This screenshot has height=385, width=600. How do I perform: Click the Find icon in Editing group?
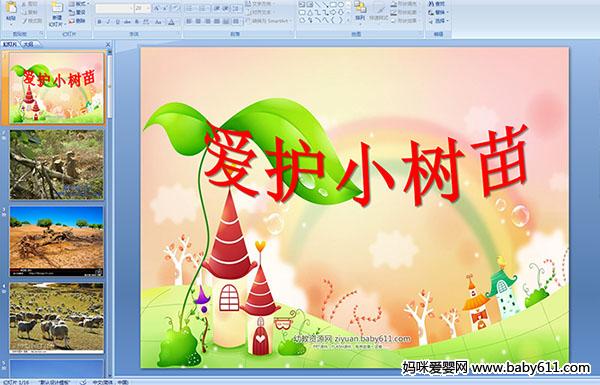(437, 4)
